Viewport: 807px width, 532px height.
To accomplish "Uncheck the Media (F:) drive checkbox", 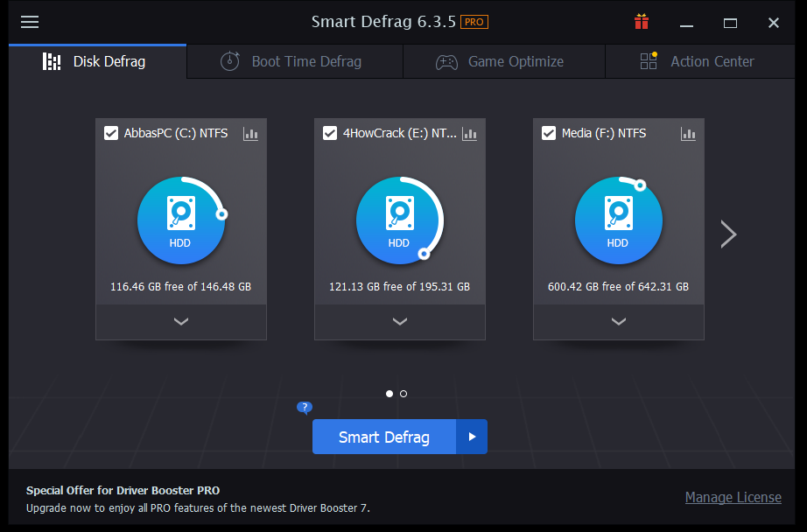I will tap(549, 133).
